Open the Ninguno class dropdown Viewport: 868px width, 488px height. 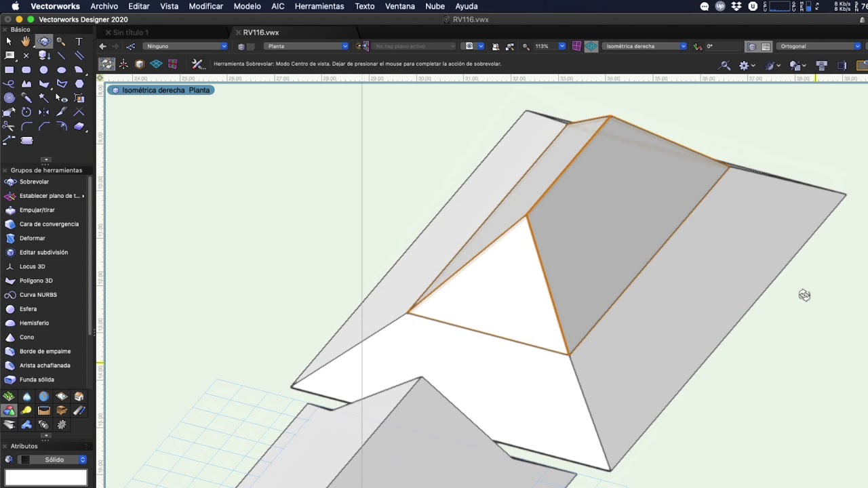[185, 46]
